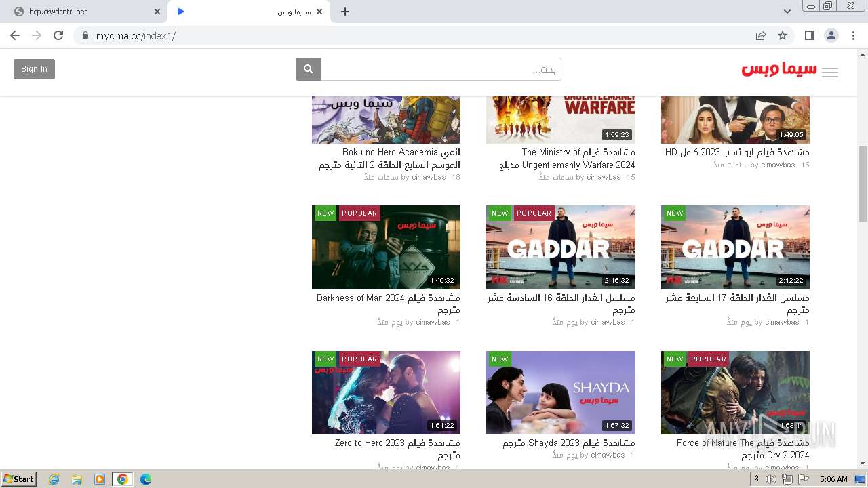Screen dimensions: 868x488
Task: Click the network tray icon
Action: coord(787,479)
